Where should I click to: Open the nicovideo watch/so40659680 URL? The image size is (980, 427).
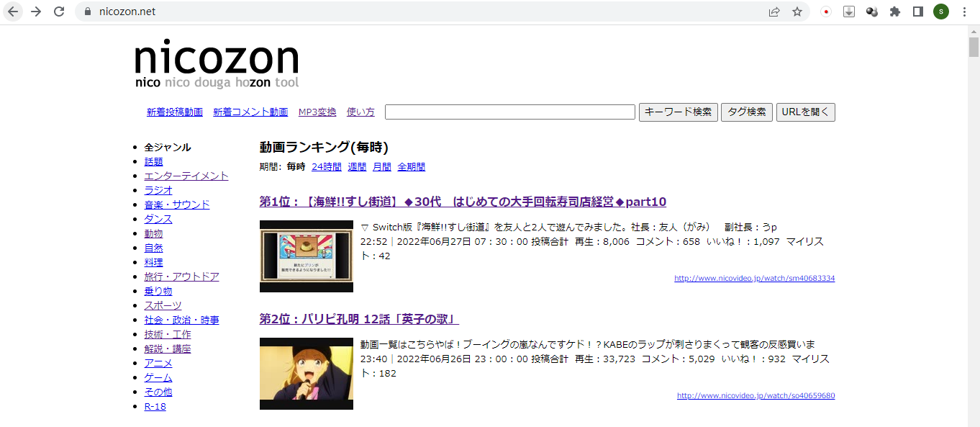point(756,395)
